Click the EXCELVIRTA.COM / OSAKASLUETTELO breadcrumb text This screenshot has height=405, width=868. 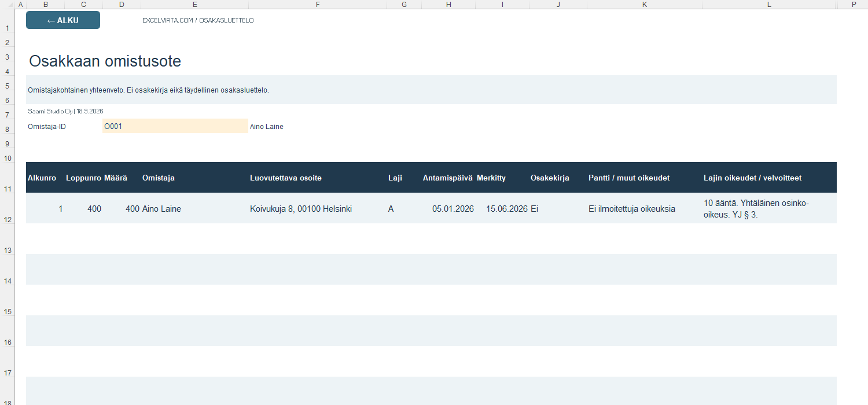(x=198, y=20)
